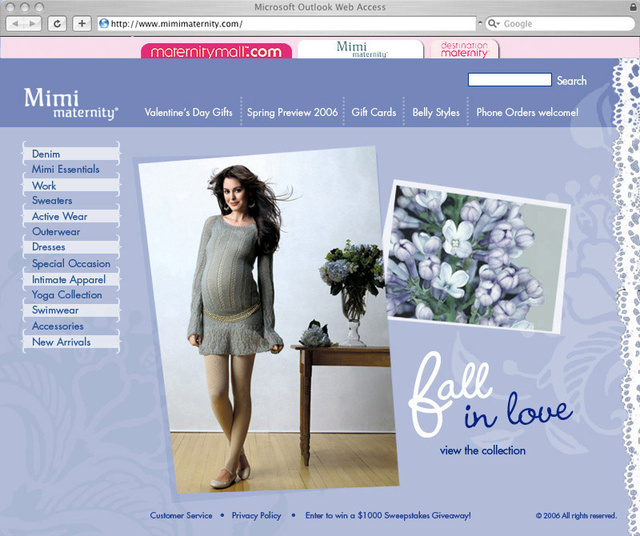Click the 'view the collection' link
This screenshot has width=640, height=536.
point(482,451)
